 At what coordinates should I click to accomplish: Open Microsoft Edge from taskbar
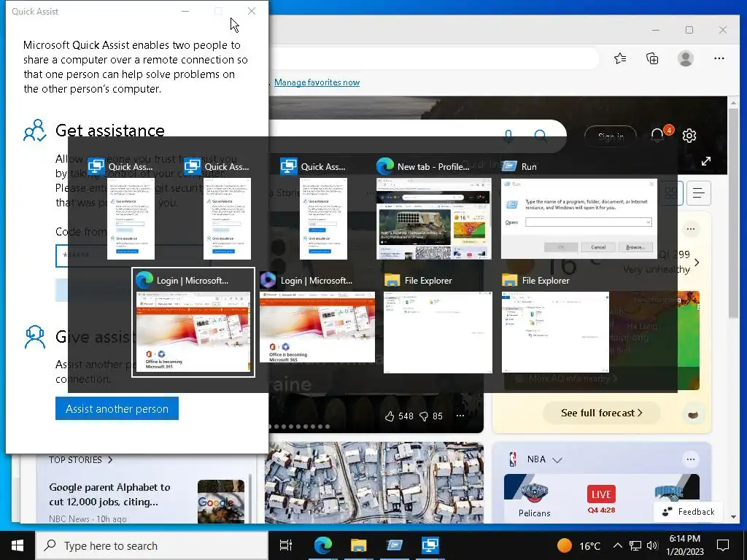322,545
